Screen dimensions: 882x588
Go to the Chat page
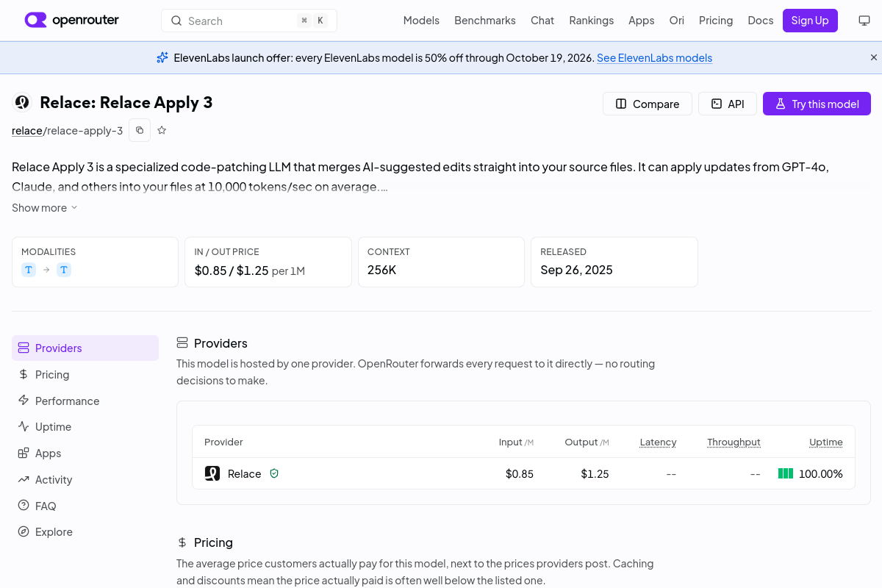pyautogui.click(x=542, y=21)
